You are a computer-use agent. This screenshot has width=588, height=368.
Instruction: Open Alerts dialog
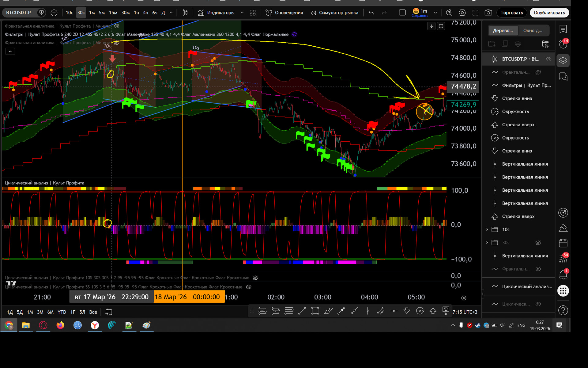(284, 13)
